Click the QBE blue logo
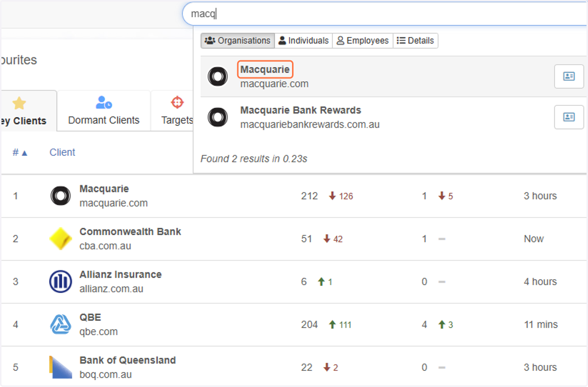 pos(61,325)
